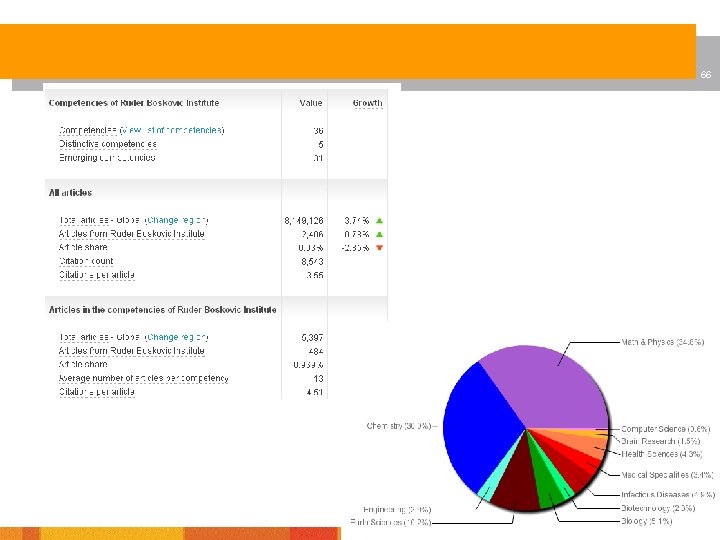Select the Distinctive competencies label
Viewport: 720px width, 540px height.
[107, 144]
